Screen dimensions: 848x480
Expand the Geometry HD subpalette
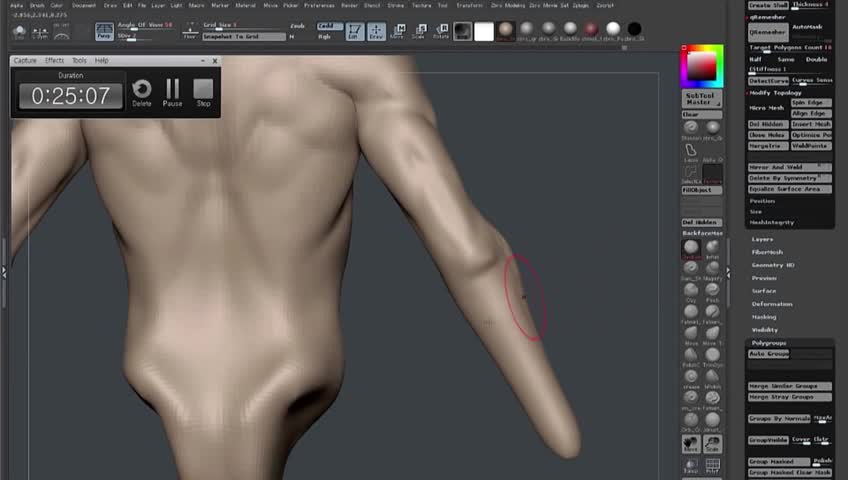point(773,265)
